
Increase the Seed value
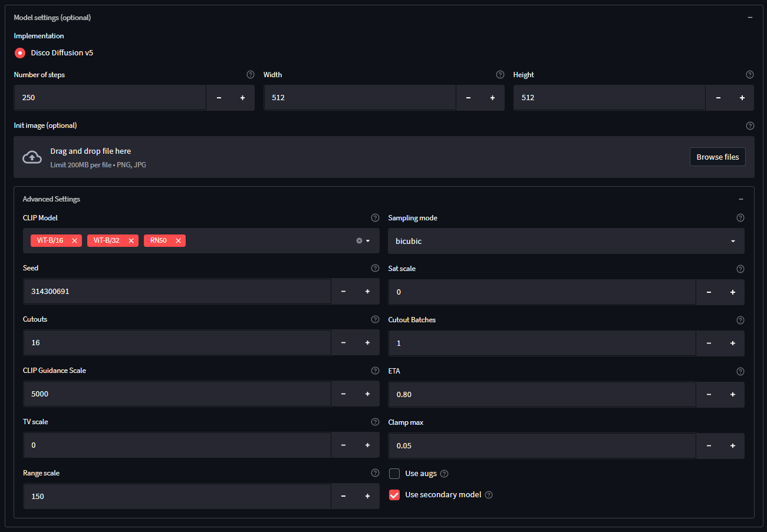pyautogui.click(x=367, y=292)
